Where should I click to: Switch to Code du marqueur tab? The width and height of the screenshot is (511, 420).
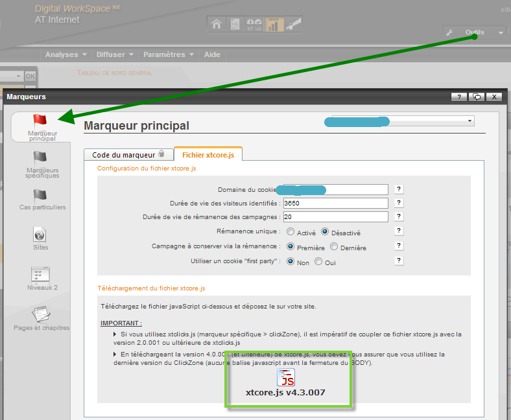128,155
